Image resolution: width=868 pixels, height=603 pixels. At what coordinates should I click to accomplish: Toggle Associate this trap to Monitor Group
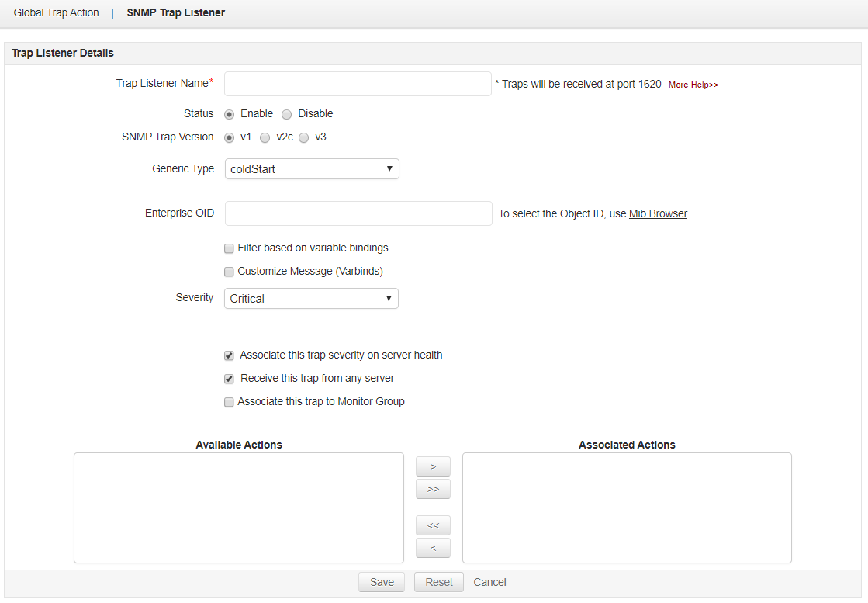pos(229,402)
